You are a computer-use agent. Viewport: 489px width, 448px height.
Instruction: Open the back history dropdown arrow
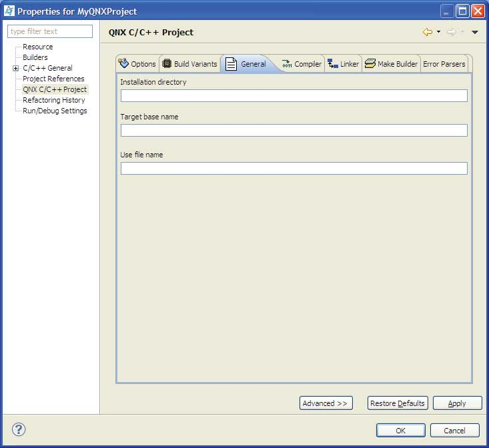(438, 32)
